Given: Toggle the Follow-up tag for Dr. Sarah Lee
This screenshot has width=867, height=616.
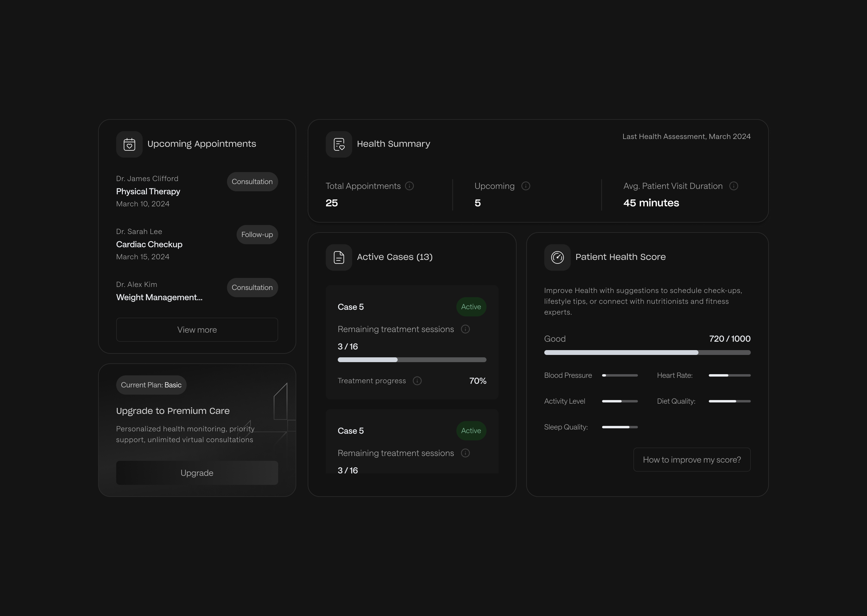Looking at the screenshot, I should click(x=256, y=234).
